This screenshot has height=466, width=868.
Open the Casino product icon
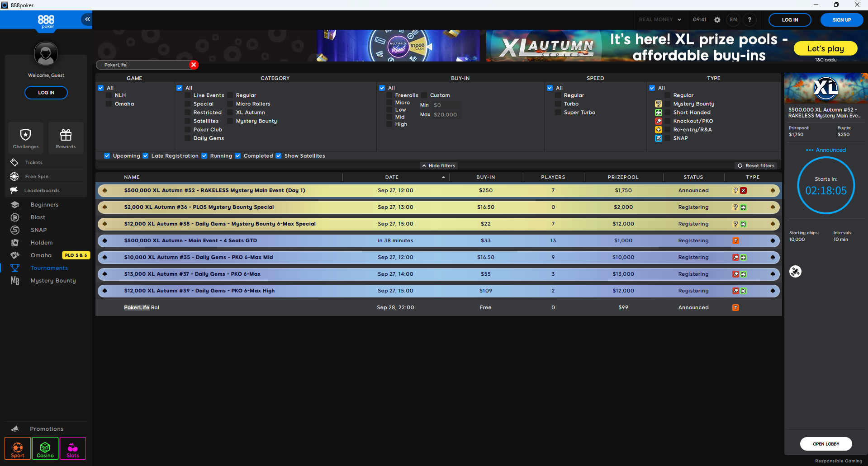[45, 448]
